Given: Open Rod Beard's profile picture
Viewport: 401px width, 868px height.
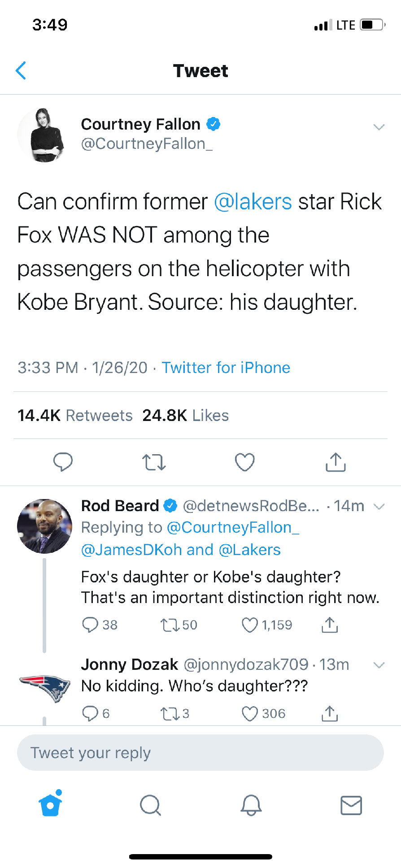Looking at the screenshot, I should 44,526.
